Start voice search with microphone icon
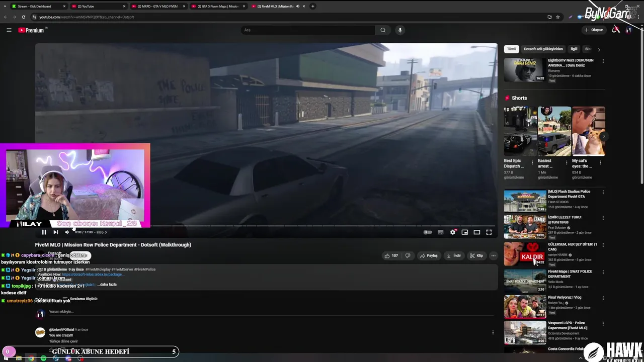The height and width of the screenshot is (362, 644). 400,30
